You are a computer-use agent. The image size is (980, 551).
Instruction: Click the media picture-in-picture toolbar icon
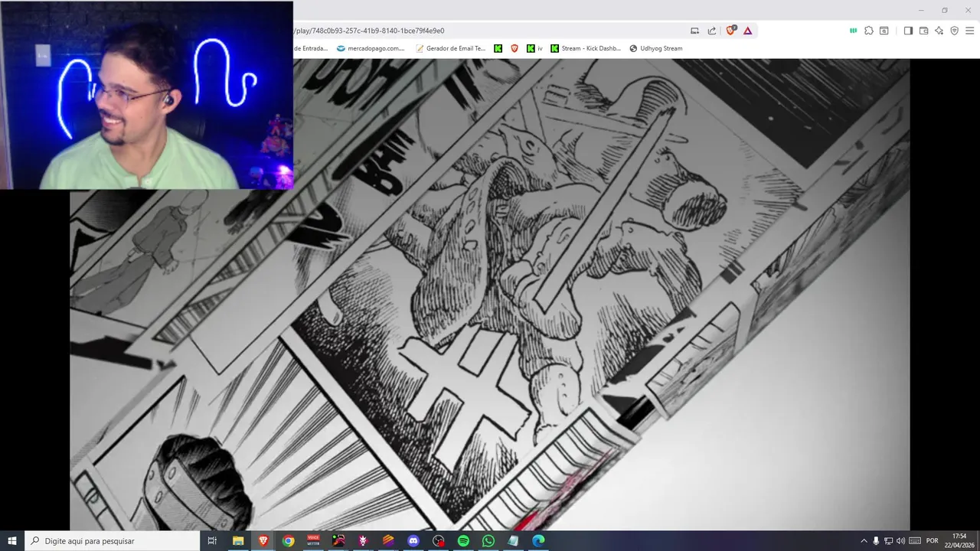point(884,31)
